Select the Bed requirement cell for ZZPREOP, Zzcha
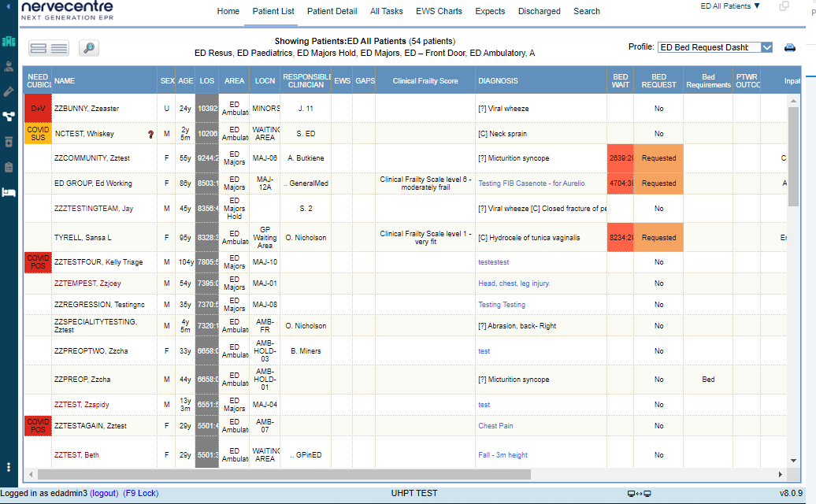The height and width of the screenshot is (504, 816). coord(708,380)
